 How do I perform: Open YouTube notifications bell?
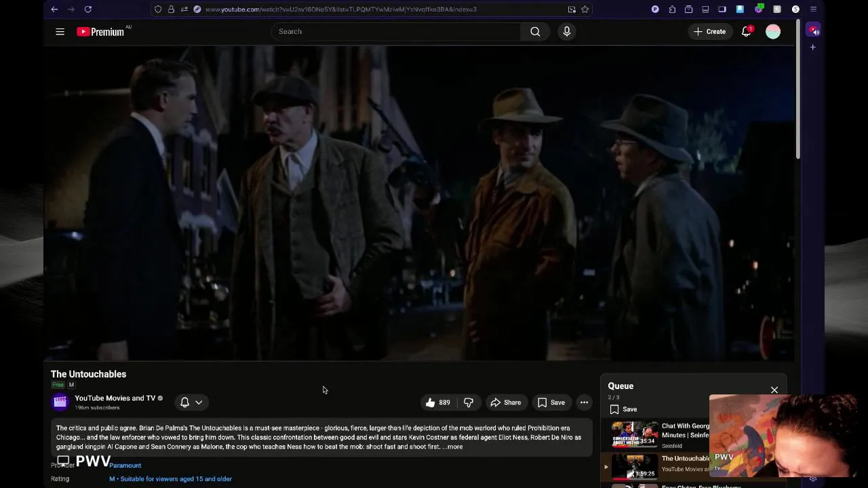(x=746, y=31)
